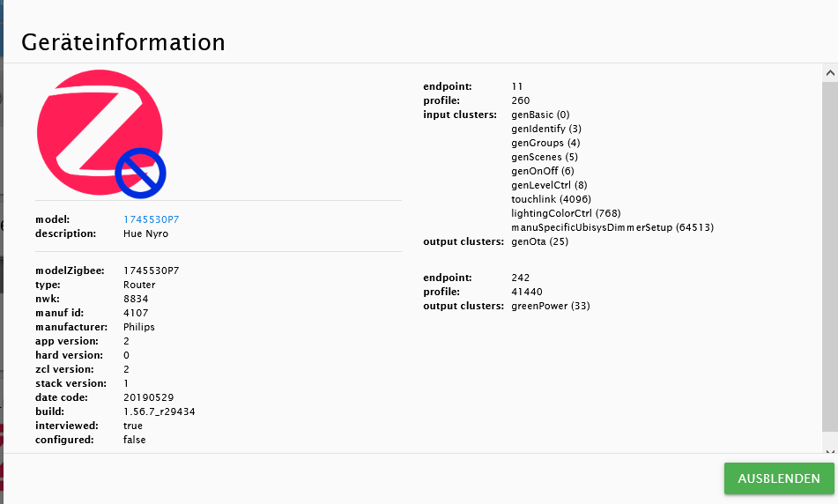The image size is (838, 504).
Task: Click the vertical scrollbar track
Action: (x=830, y=256)
